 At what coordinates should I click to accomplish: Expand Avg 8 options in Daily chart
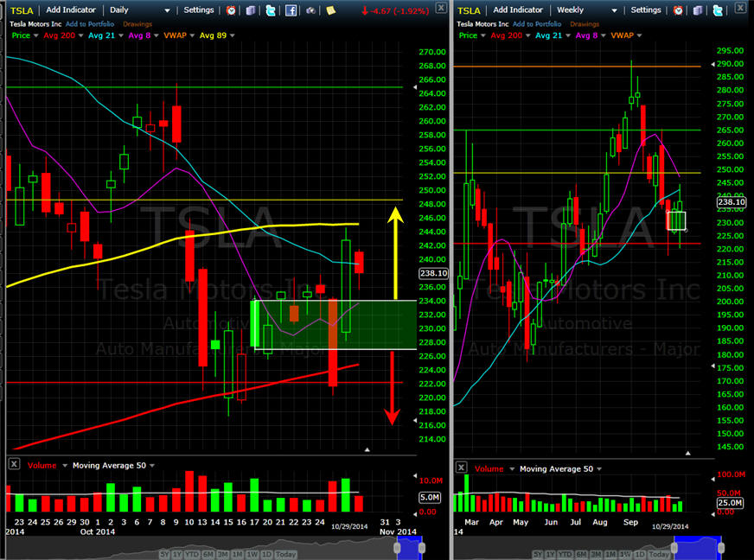(x=156, y=35)
